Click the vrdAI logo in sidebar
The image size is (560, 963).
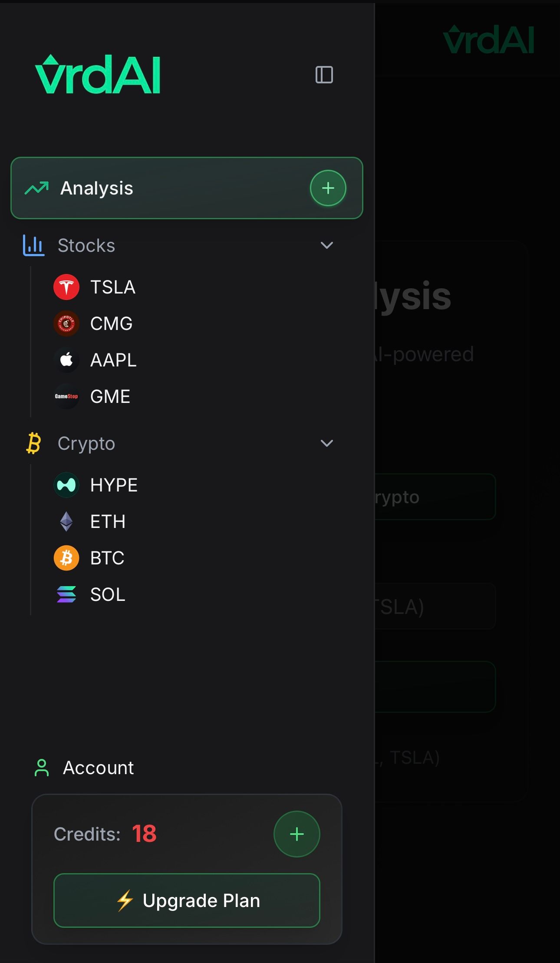click(x=98, y=74)
